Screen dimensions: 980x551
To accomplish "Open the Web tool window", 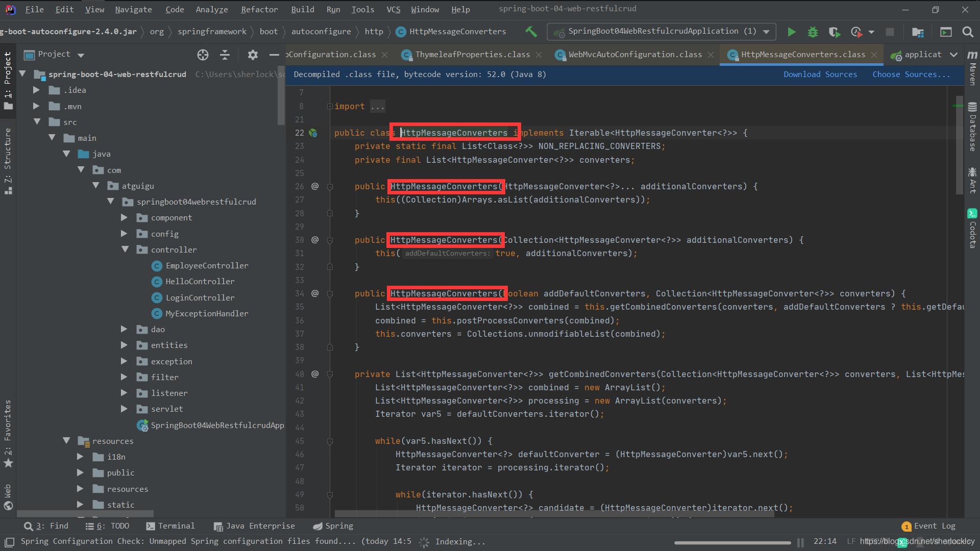I will 8,497.
